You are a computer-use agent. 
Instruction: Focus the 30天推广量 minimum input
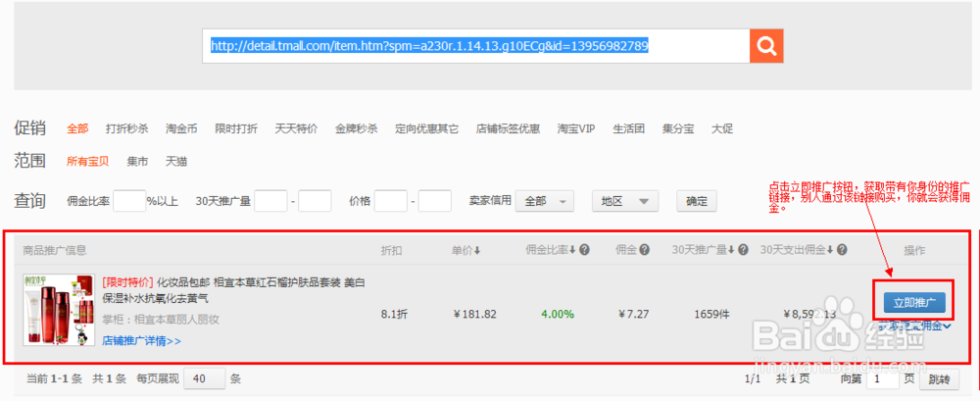[x=270, y=201]
